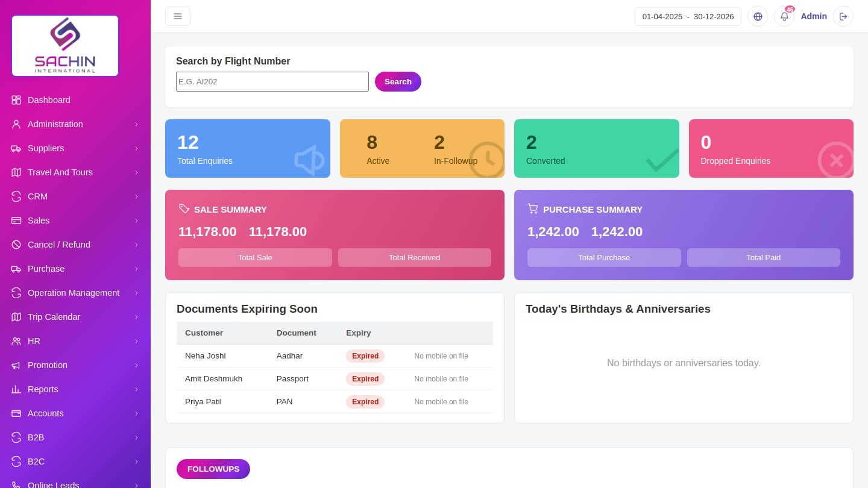Click the Operation Management icon
This screenshot has width=868, height=488.
pos(16,293)
